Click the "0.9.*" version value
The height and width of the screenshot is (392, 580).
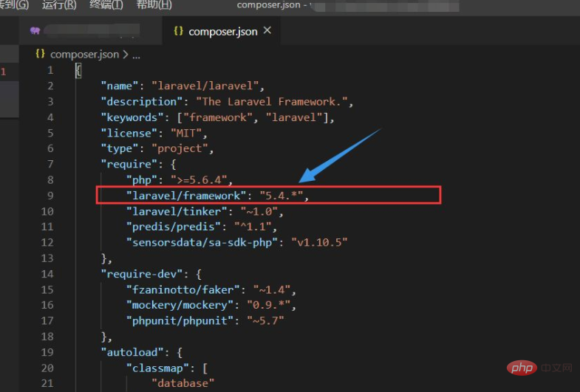click(x=268, y=305)
